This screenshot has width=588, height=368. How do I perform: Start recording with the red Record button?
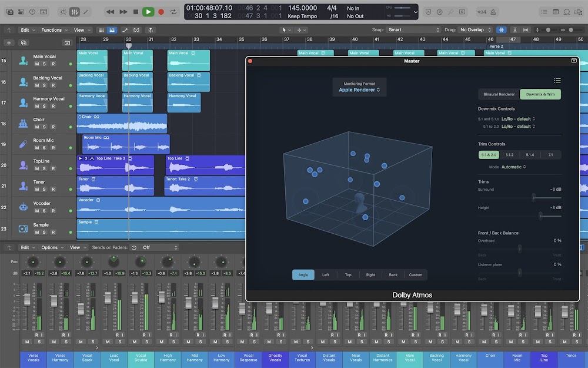pyautogui.click(x=161, y=12)
